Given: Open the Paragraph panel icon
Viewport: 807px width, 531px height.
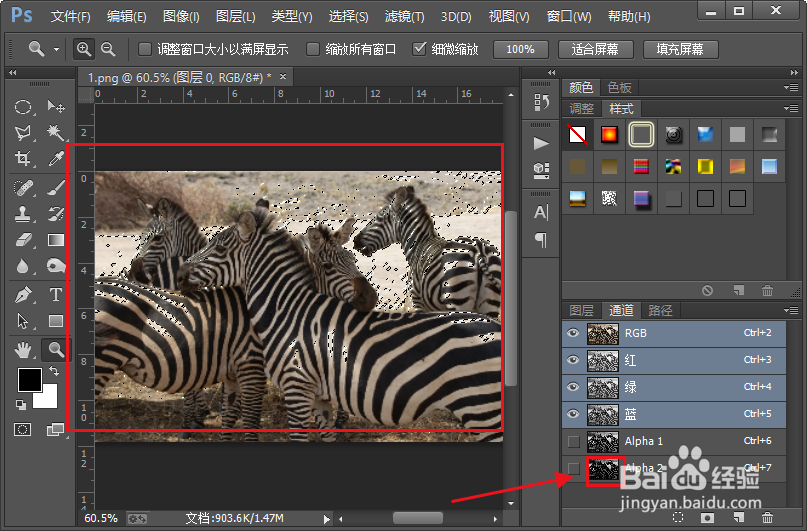Looking at the screenshot, I should pos(541,240).
